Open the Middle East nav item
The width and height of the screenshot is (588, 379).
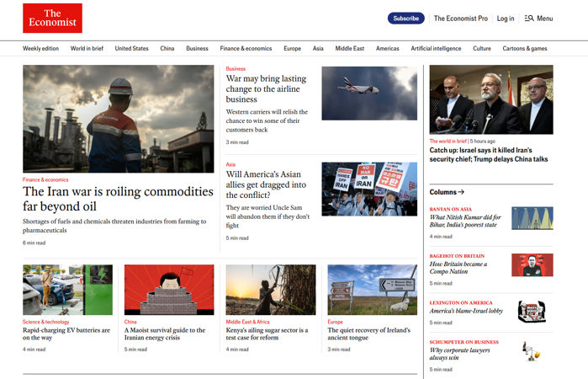point(349,49)
